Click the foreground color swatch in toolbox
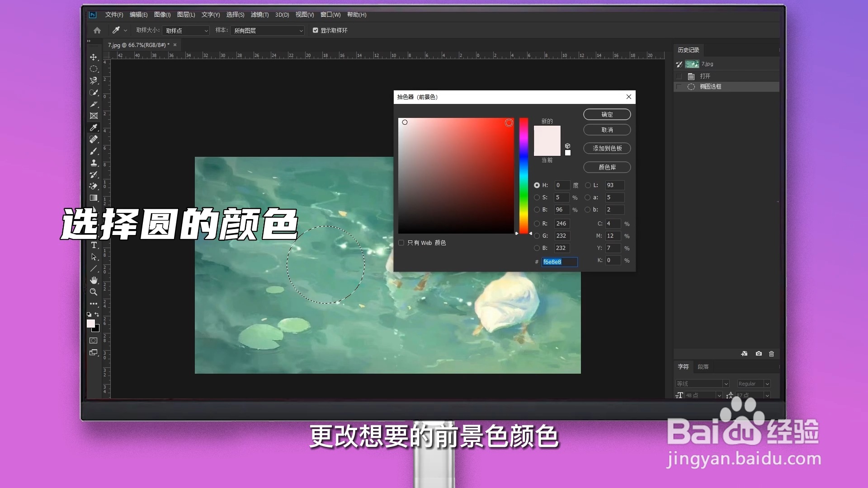This screenshot has width=868, height=488. pos(91,324)
